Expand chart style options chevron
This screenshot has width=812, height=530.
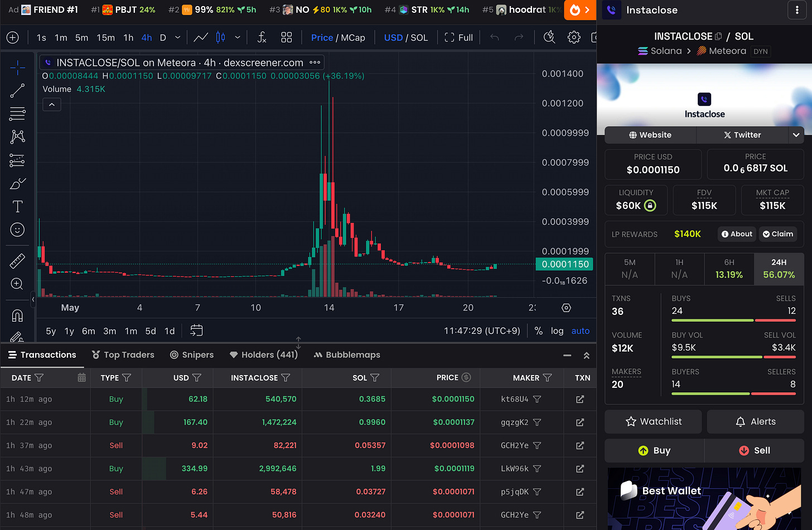tap(238, 37)
